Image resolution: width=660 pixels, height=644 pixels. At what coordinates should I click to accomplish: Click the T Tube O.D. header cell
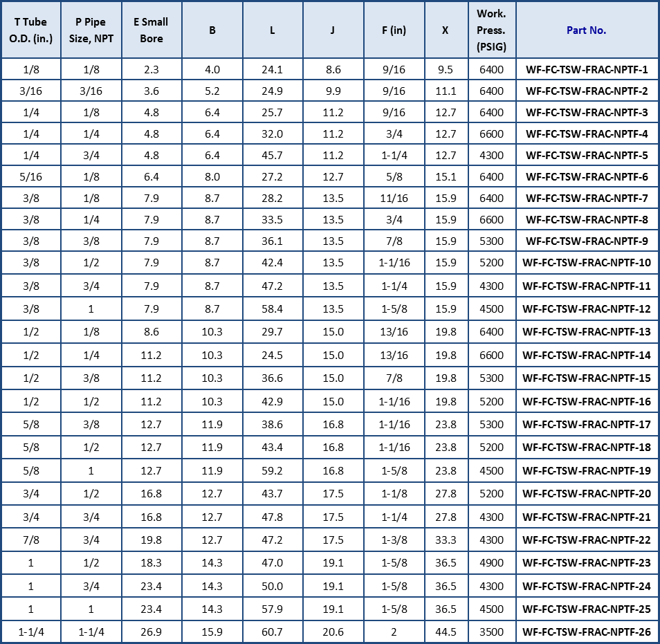pos(30,30)
